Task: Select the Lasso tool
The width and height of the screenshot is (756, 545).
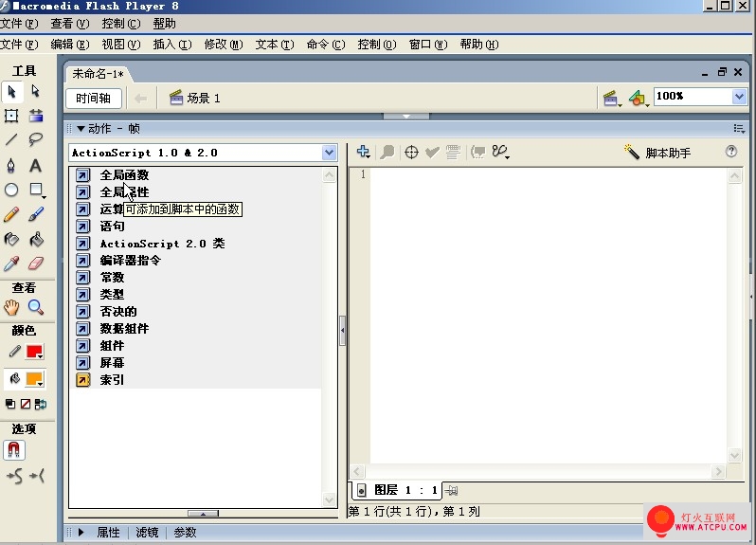Action: pyautogui.click(x=36, y=140)
